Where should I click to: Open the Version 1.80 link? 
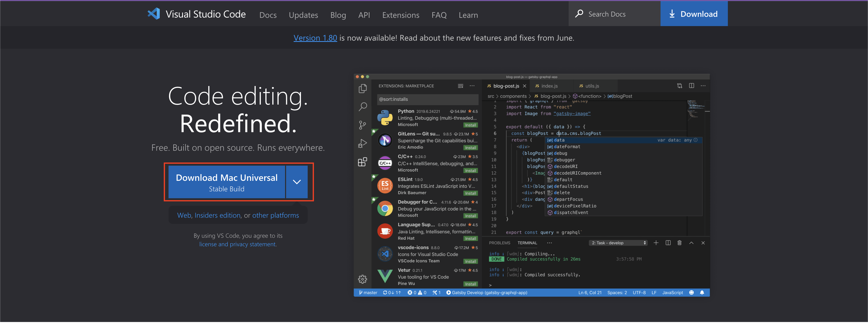coord(315,38)
